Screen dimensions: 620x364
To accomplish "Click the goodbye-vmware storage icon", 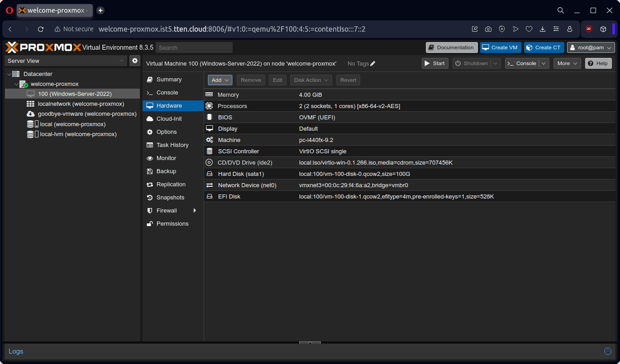I will [x=31, y=114].
